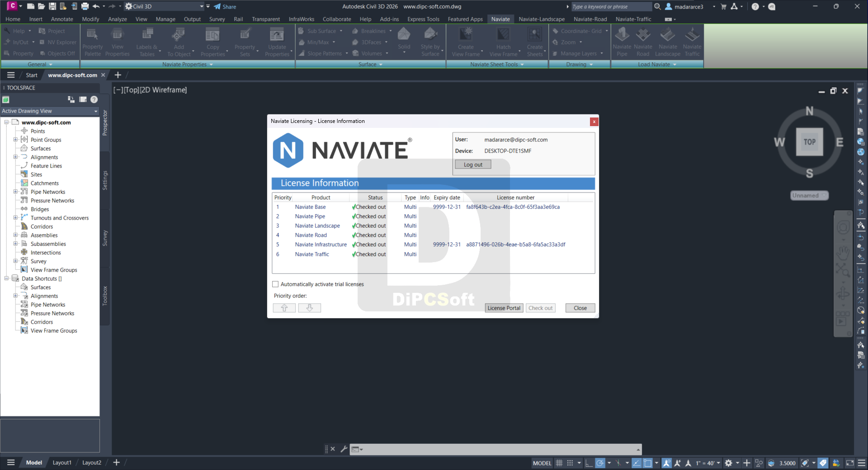Click the Expiry date column header
This screenshot has height=470, width=868.
[447, 197]
